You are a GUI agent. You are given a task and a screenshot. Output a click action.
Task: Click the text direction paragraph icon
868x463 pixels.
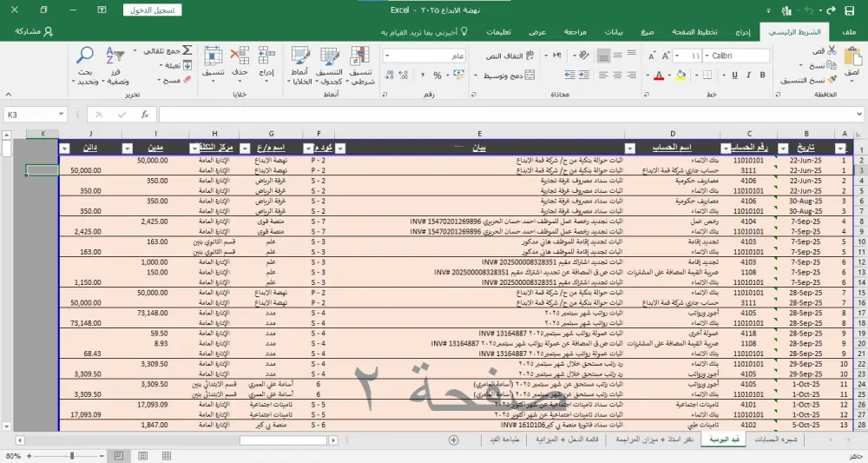click(x=557, y=56)
